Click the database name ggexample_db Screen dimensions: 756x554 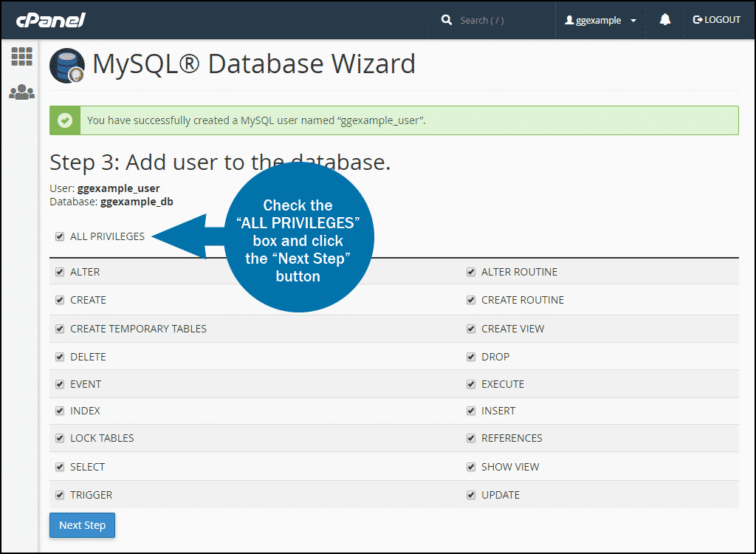tap(137, 202)
